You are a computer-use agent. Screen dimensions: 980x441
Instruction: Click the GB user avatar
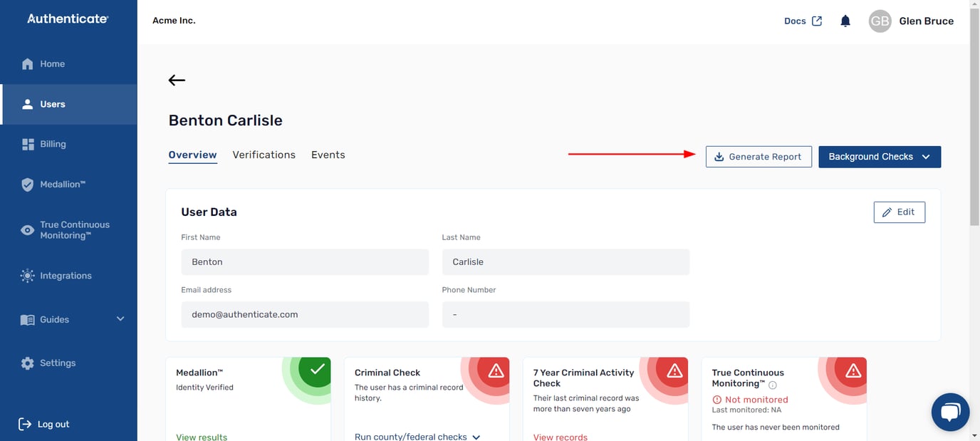pyautogui.click(x=880, y=21)
